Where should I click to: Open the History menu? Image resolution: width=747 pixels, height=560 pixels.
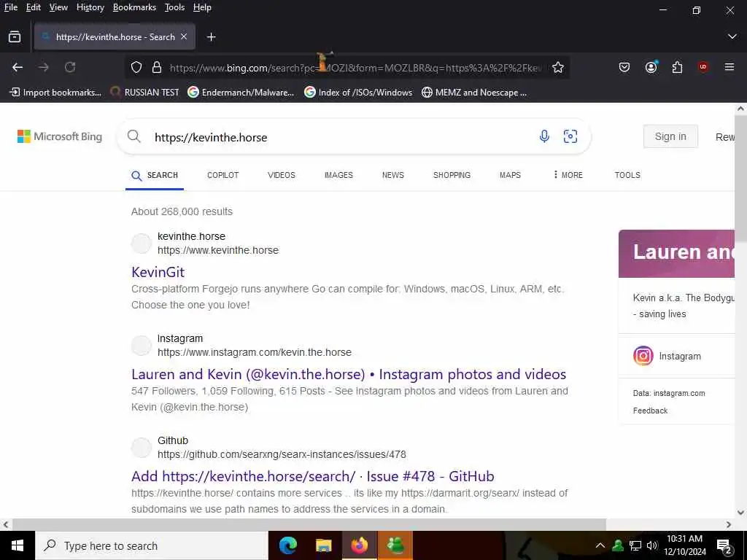pos(90,7)
